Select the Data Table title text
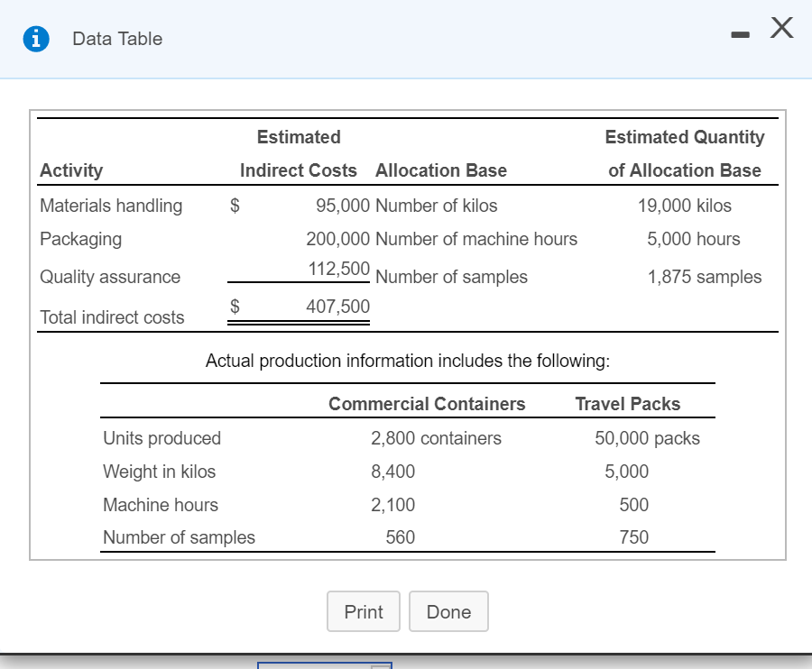Viewport: 812px width, 669px height. 117,39
